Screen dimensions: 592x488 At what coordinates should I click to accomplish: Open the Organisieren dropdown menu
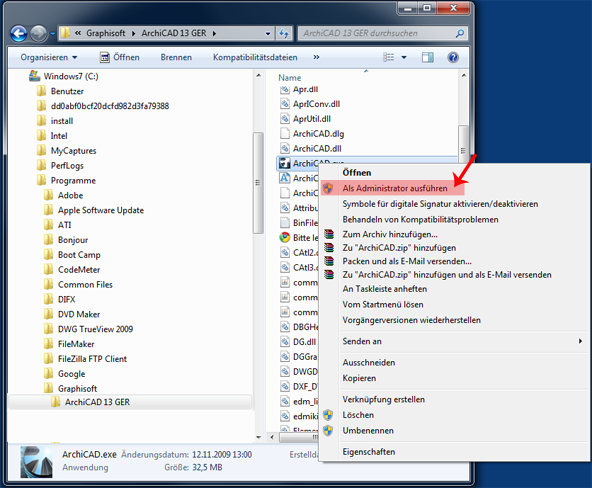point(49,57)
